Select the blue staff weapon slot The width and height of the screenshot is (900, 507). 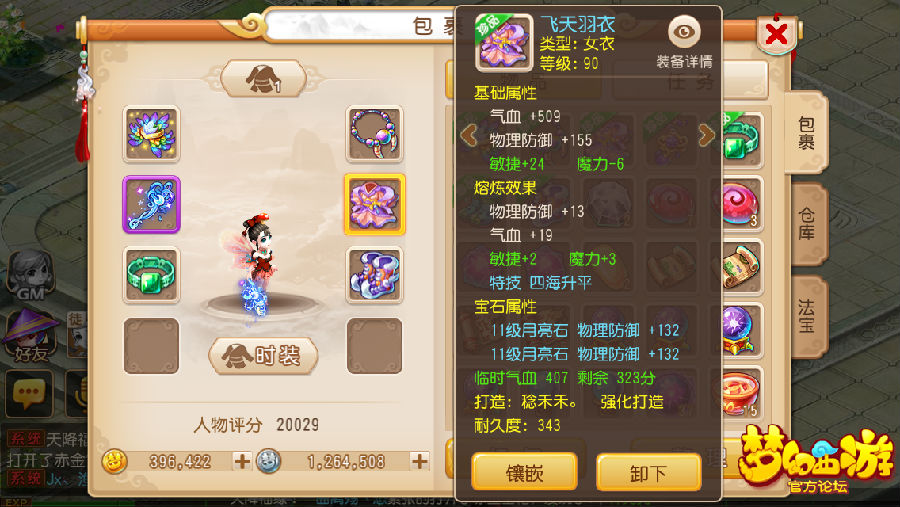[152, 204]
